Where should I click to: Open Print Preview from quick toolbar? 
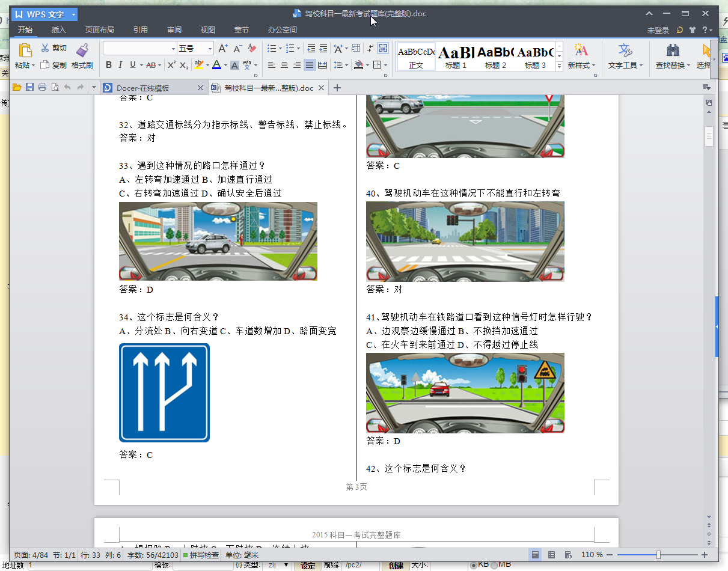[x=55, y=88]
